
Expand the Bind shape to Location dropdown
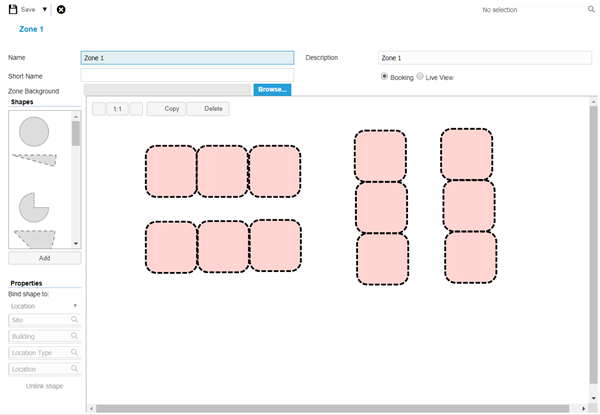[x=75, y=306]
